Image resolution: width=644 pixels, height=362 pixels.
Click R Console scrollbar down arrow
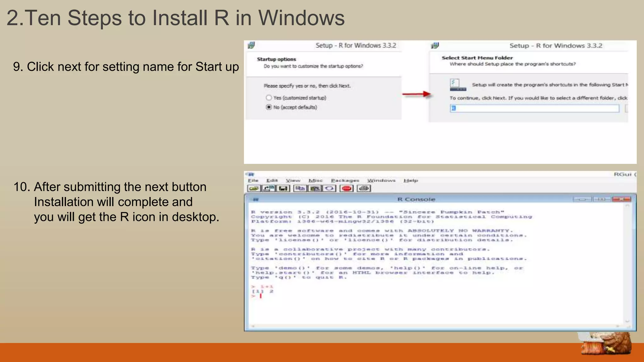tap(627, 321)
